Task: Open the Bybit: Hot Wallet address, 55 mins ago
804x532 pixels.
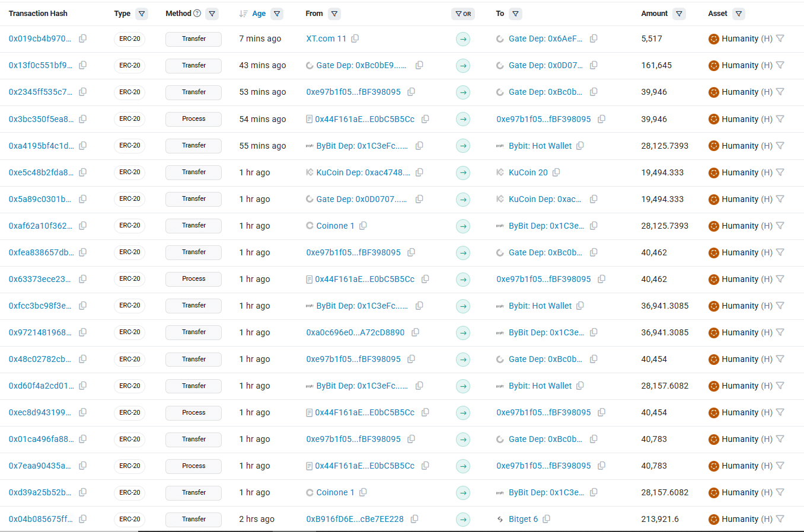Action: tap(540, 146)
